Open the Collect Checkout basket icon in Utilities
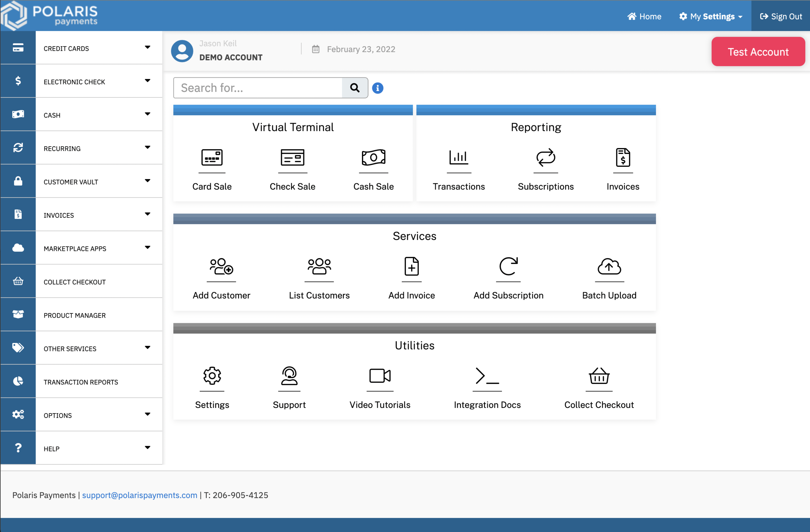The width and height of the screenshot is (810, 532). pos(599,376)
